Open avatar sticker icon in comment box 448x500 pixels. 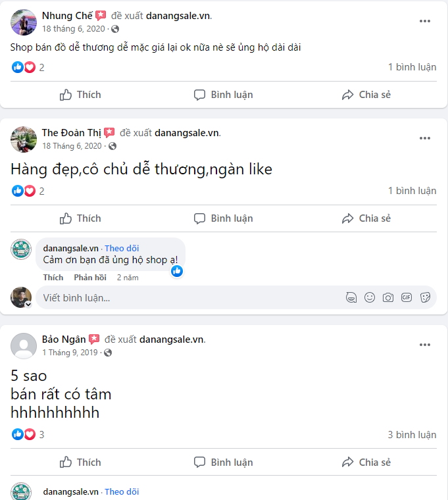click(x=351, y=297)
